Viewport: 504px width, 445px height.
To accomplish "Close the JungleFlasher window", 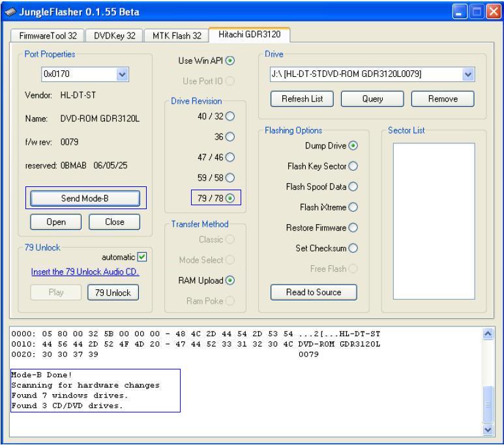I will click(494, 12).
